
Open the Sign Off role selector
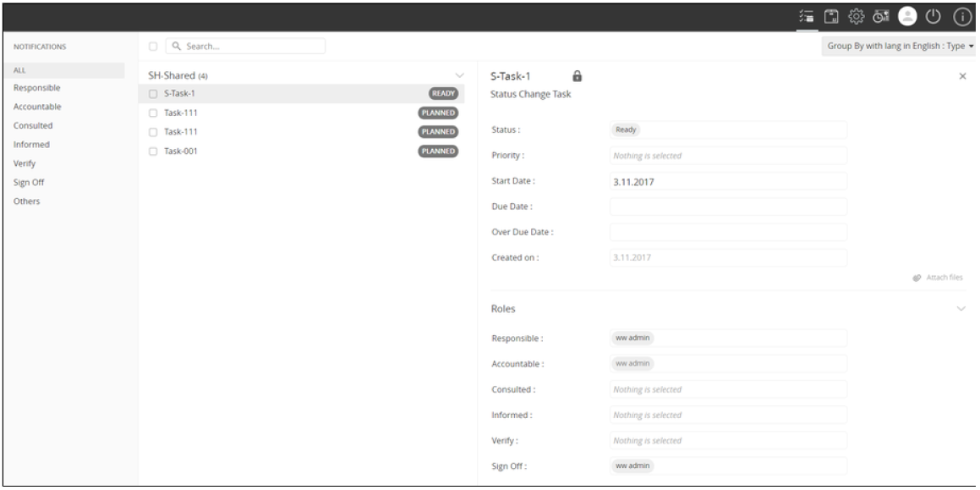[728, 466]
